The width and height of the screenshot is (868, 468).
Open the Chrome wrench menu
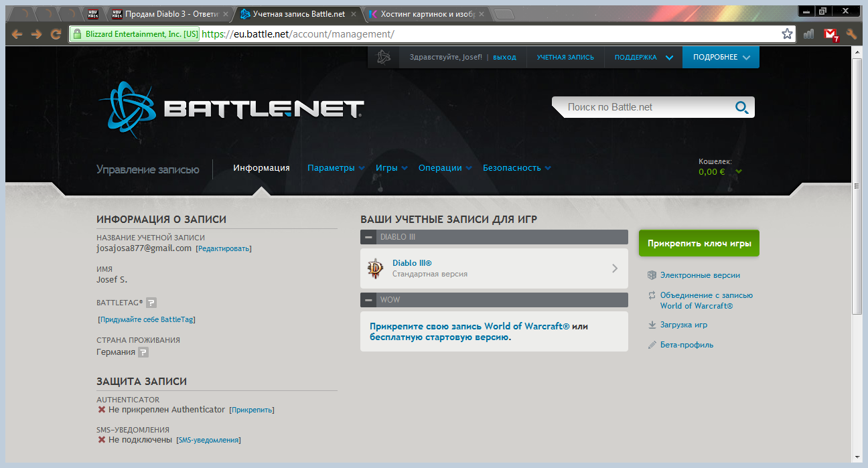pos(852,34)
